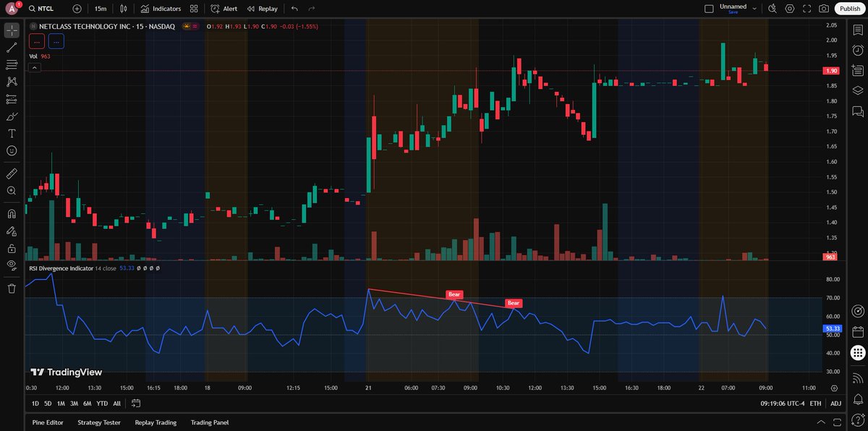868x431 pixels.
Task: Select the text annotation tool
Action: (x=12, y=134)
